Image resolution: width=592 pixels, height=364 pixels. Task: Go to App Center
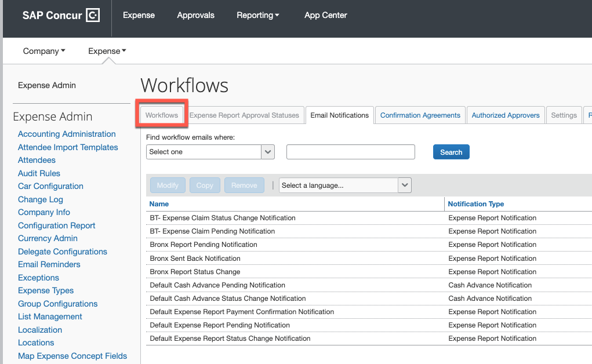point(325,15)
